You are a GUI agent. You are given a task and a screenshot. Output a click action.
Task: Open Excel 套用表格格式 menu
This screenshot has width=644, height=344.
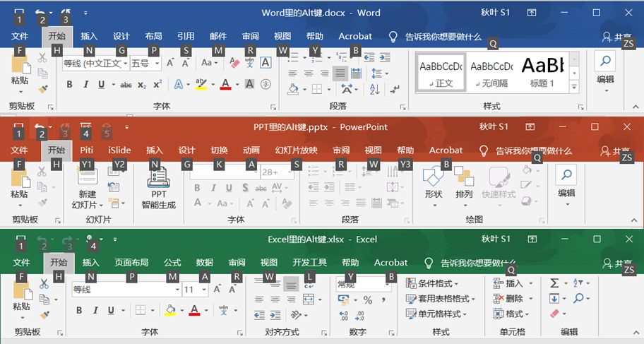(441, 299)
